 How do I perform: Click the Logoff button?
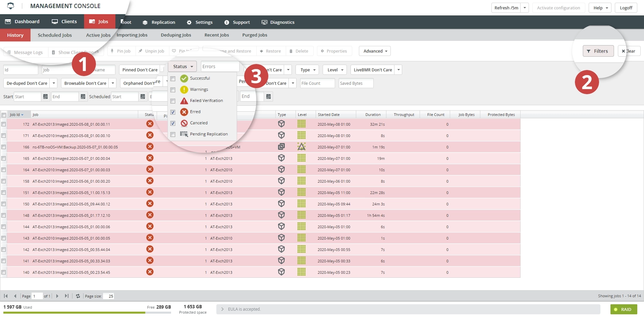pos(626,8)
